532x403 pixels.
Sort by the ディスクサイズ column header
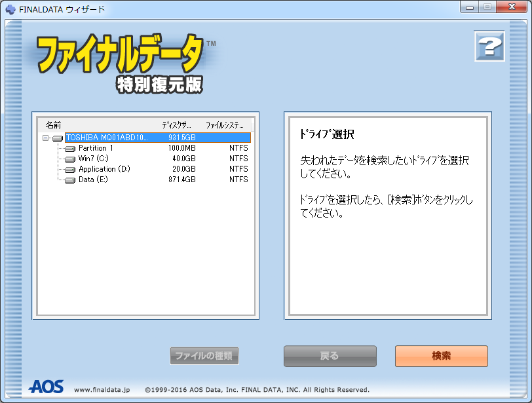(177, 125)
